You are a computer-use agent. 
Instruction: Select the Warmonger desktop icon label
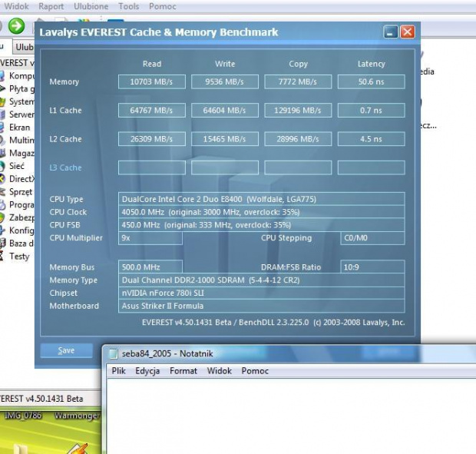pos(77,415)
